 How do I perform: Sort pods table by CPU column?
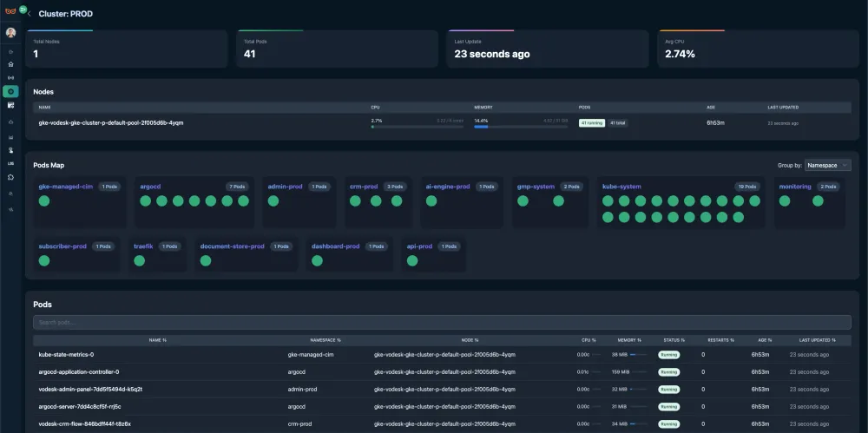point(589,340)
